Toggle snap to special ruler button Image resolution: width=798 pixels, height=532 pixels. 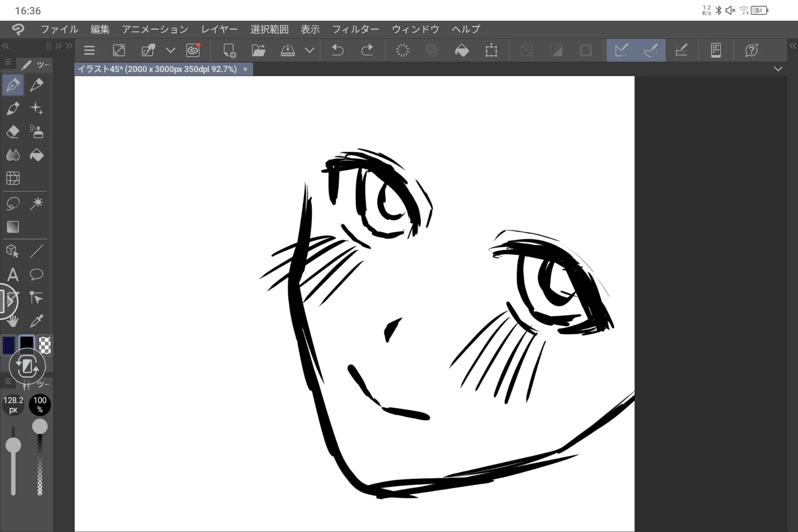[651, 50]
